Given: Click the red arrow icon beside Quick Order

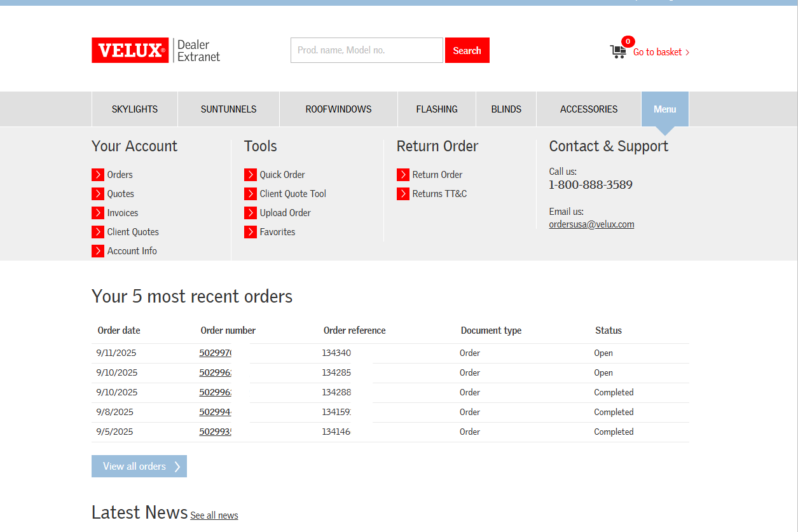Looking at the screenshot, I should [x=251, y=175].
